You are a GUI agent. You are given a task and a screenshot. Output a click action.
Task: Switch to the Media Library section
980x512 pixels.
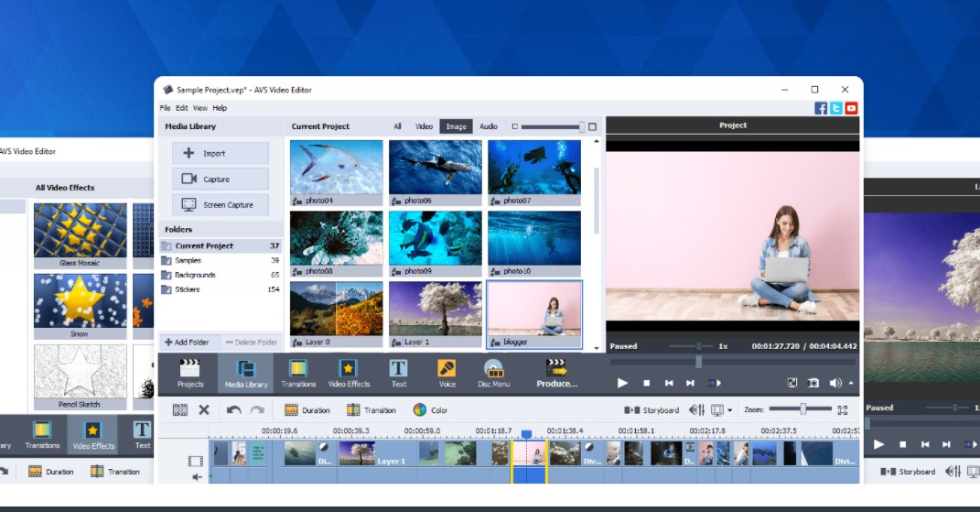[x=245, y=374]
